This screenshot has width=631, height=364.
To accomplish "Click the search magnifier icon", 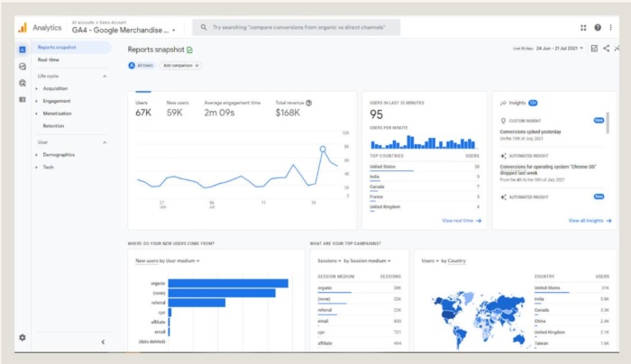I will pyautogui.click(x=204, y=27).
